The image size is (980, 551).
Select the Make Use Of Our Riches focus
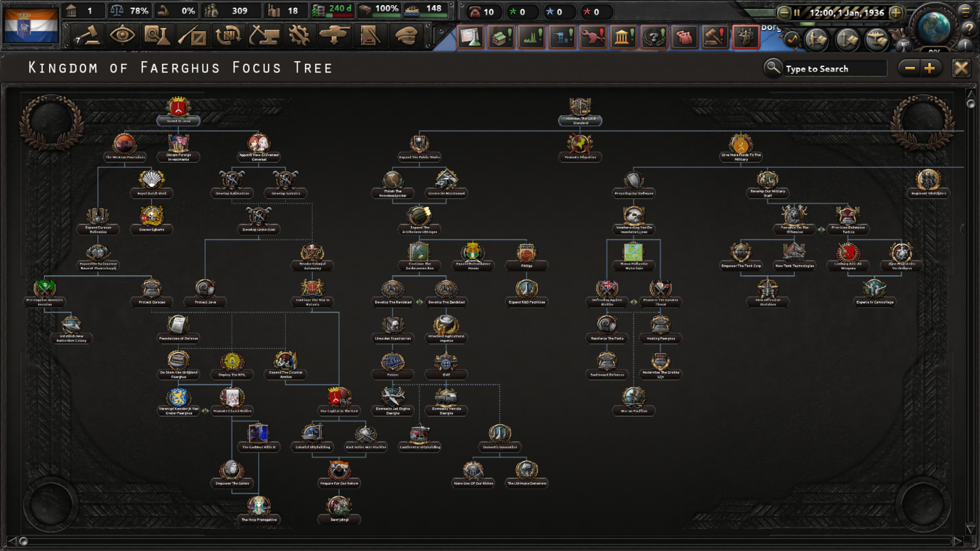473,473
